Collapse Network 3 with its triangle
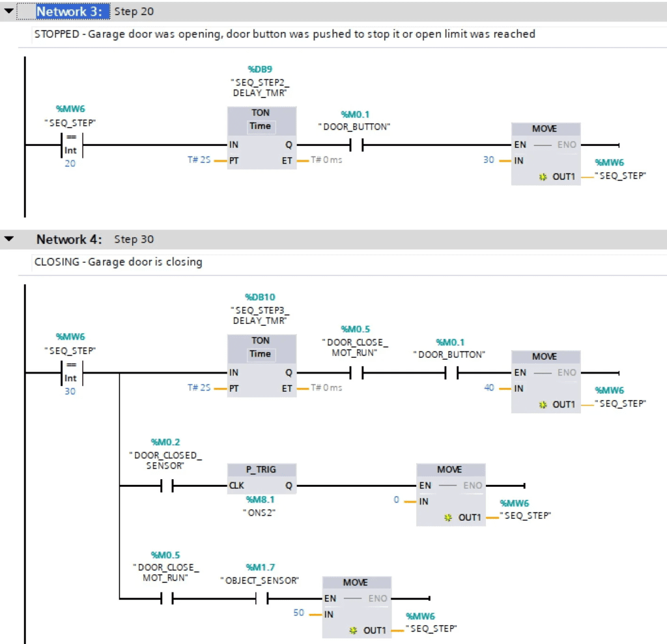This screenshot has height=644, width=667. tap(8, 11)
